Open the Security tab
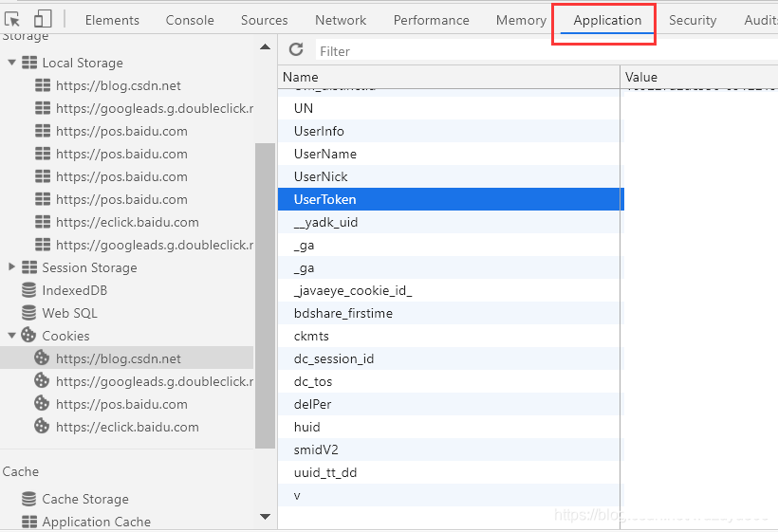The height and width of the screenshot is (532, 778). tap(692, 20)
